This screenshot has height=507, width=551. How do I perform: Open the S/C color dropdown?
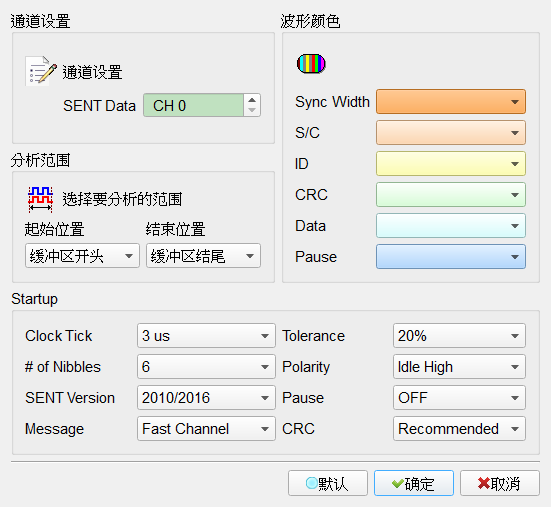point(451,132)
